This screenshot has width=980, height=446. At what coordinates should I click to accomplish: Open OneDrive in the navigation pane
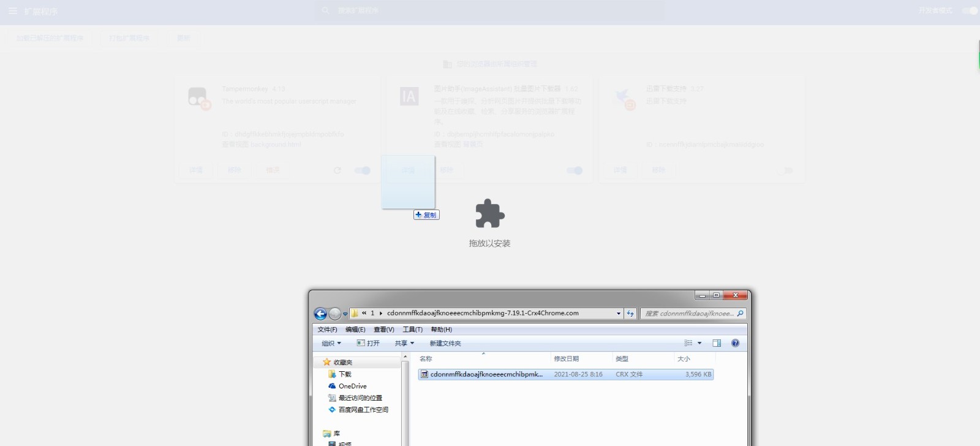coord(352,386)
